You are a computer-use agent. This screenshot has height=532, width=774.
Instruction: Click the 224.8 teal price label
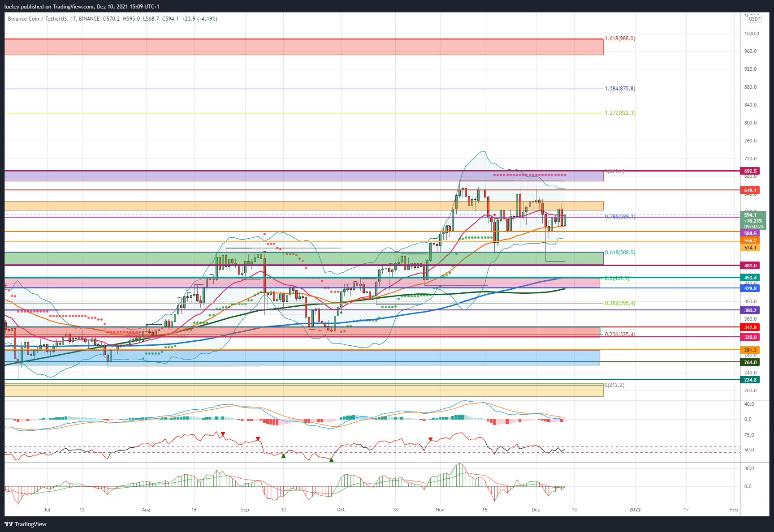[750, 380]
